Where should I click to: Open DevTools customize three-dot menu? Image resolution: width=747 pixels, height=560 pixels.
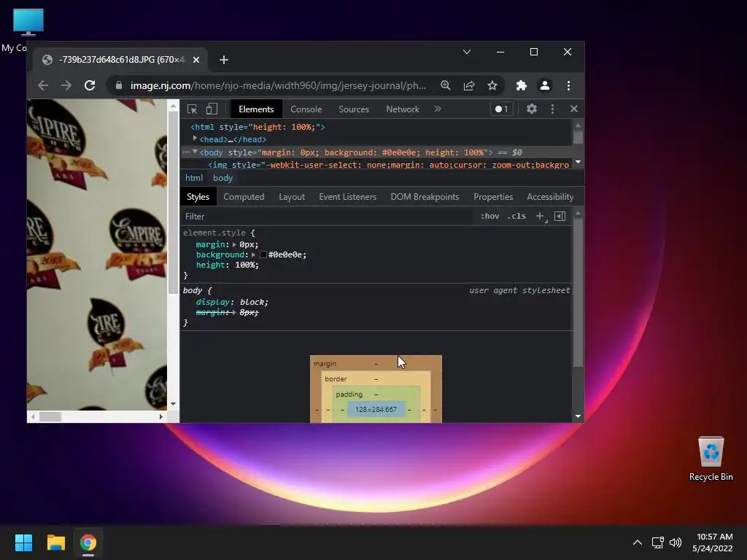[553, 109]
